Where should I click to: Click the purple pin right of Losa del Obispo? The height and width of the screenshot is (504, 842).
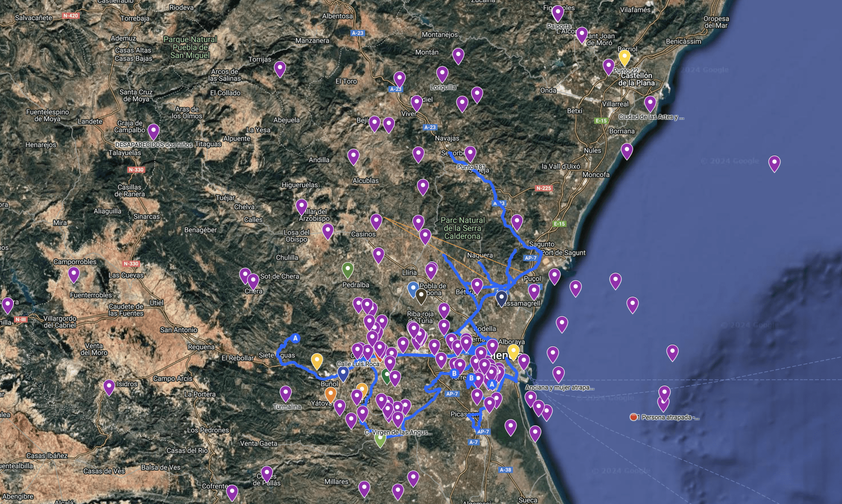coord(328,231)
